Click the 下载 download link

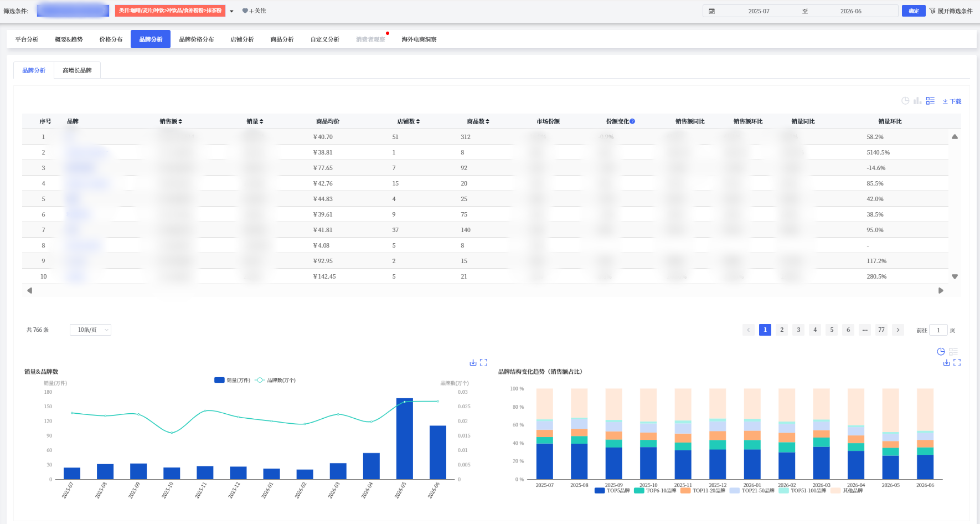pos(952,101)
